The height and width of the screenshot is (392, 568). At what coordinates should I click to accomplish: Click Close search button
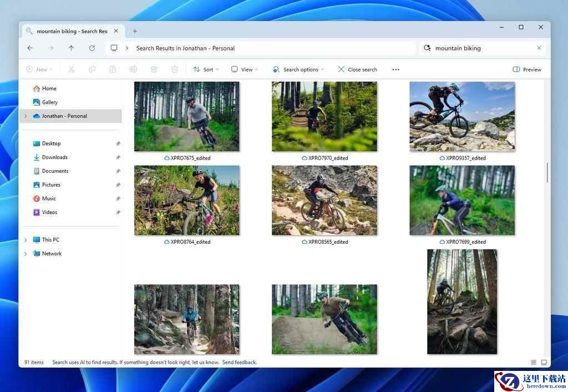(357, 69)
